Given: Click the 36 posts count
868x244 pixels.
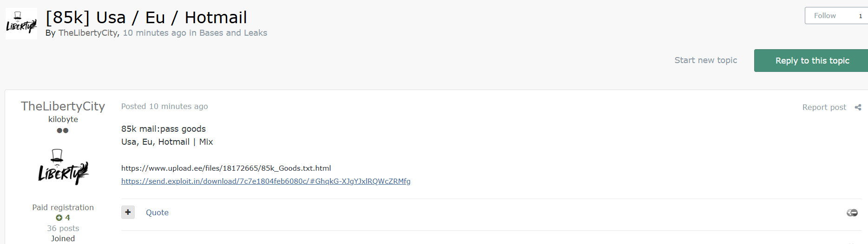Looking at the screenshot, I should [63, 228].
